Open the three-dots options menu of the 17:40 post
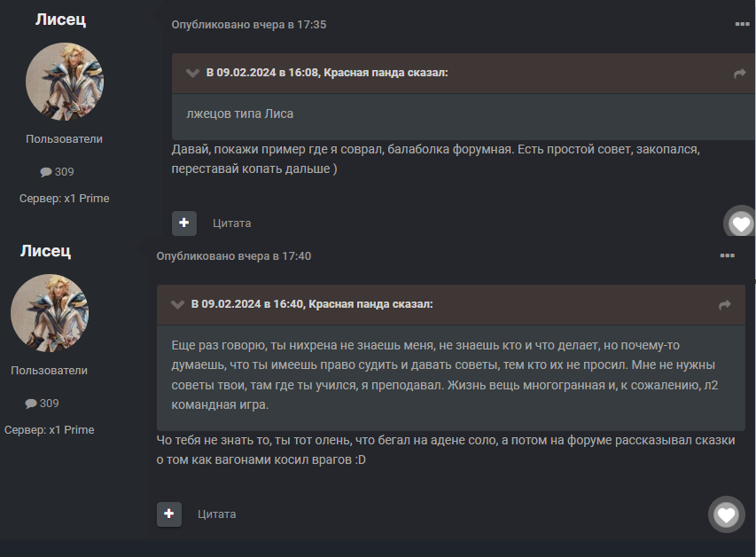Screen dimensions: 756x557 [x=727, y=255]
